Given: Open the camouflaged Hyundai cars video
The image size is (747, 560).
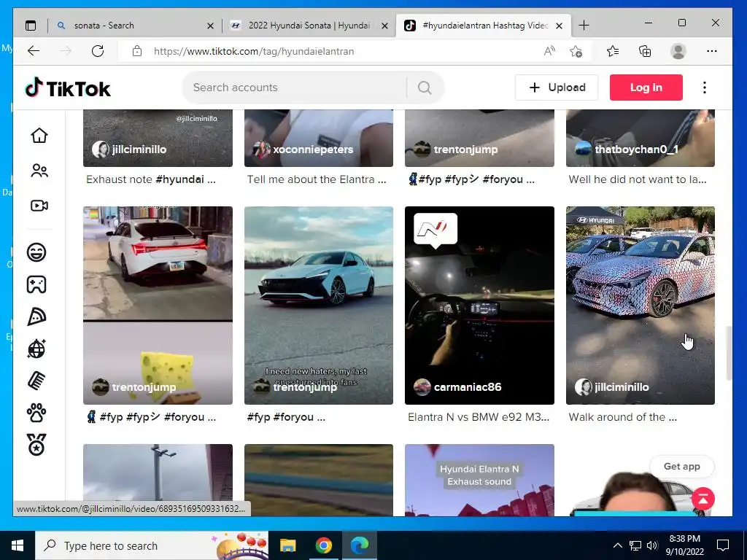Looking at the screenshot, I should (640, 306).
